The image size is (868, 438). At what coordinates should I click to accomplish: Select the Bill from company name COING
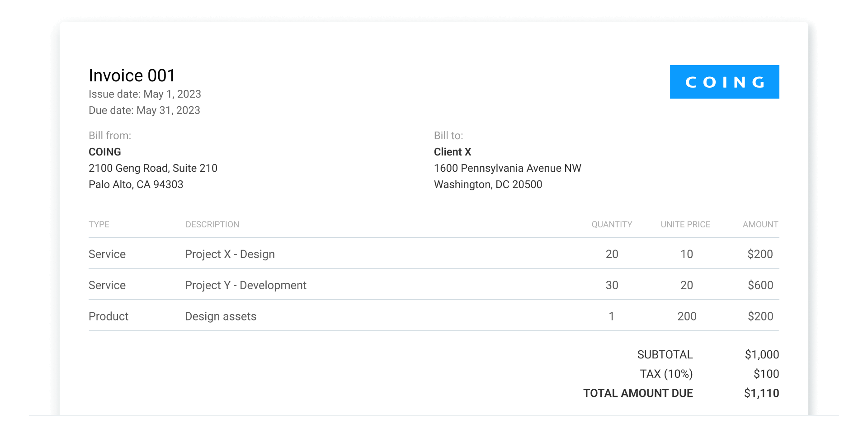click(x=105, y=151)
